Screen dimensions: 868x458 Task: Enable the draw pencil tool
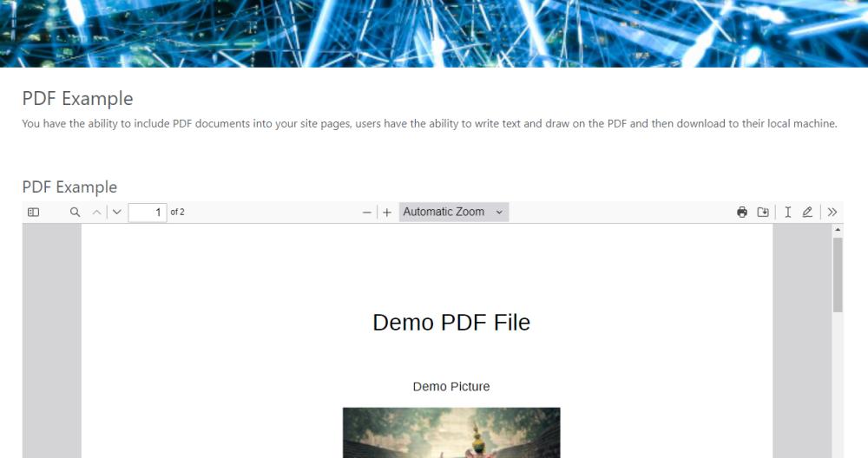(807, 212)
